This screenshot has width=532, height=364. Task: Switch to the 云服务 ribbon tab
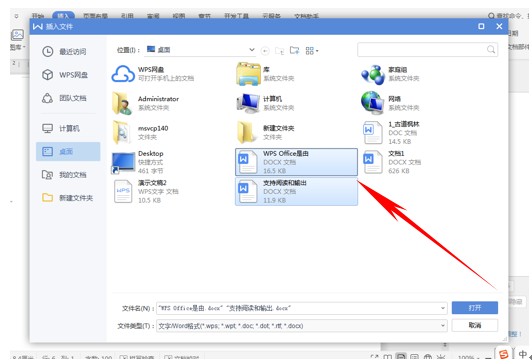click(271, 16)
